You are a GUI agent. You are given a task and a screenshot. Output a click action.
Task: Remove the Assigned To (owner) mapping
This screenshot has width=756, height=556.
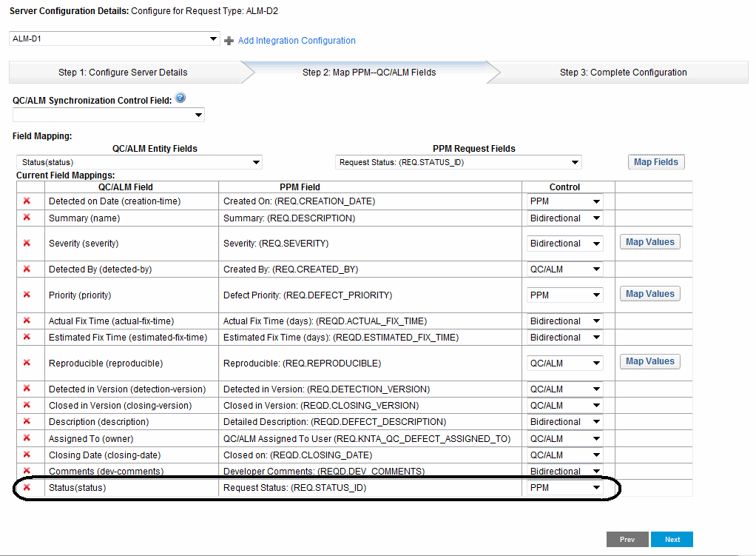(x=27, y=438)
